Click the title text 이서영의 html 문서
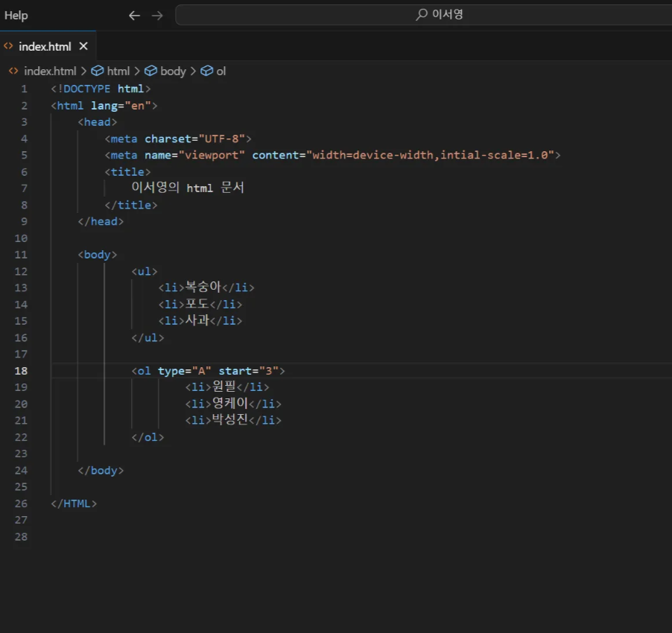 pos(188,188)
